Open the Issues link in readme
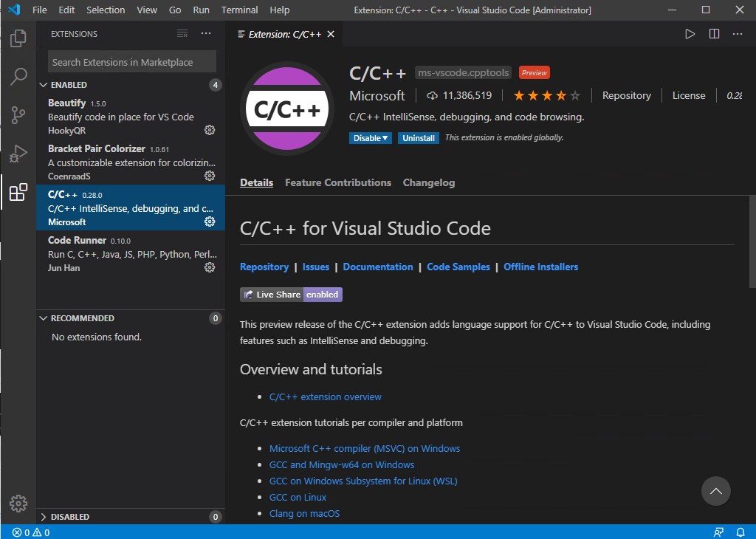756x539 pixels. (x=316, y=267)
